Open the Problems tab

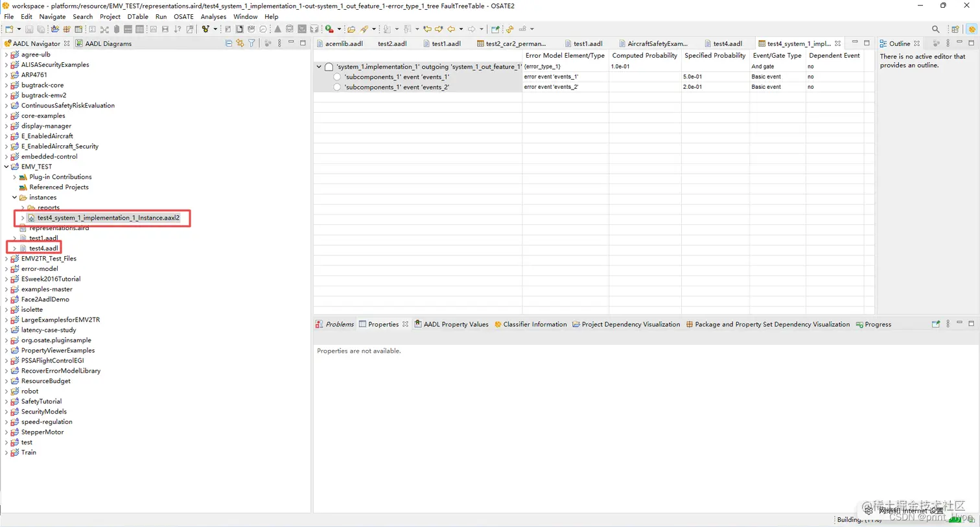335,324
